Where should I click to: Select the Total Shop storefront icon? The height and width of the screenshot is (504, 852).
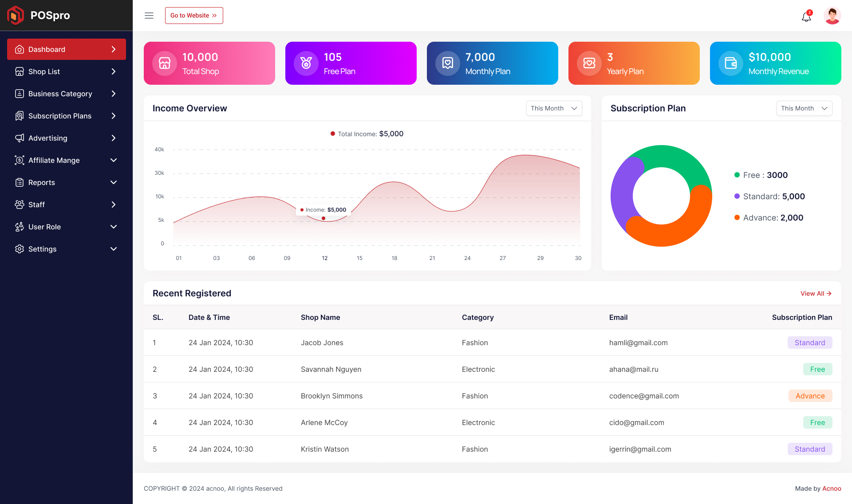(x=164, y=63)
